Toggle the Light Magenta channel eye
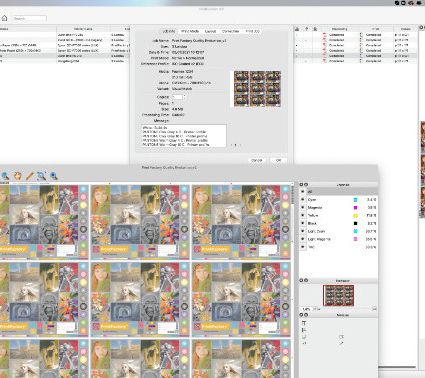 303,239
